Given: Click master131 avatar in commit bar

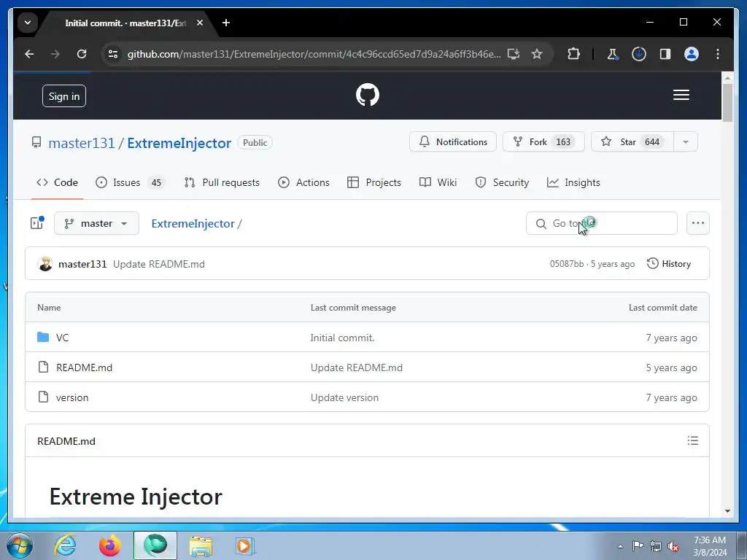Looking at the screenshot, I should click(45, 264).
